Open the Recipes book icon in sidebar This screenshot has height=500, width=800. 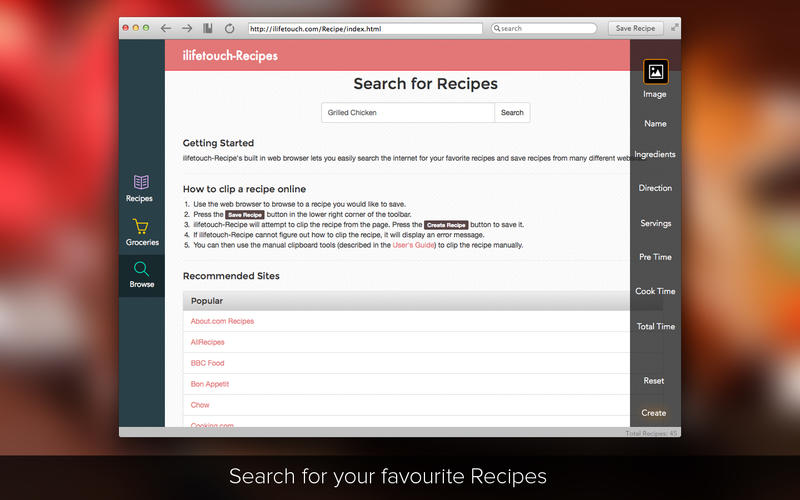coord(141,182)
